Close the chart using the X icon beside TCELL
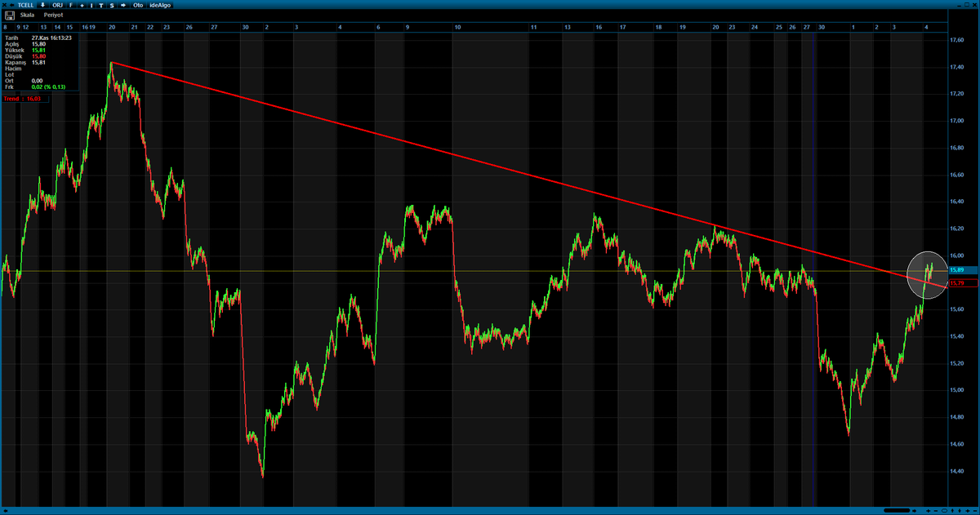This screenshot has height=515, width=980. (6, 5)
